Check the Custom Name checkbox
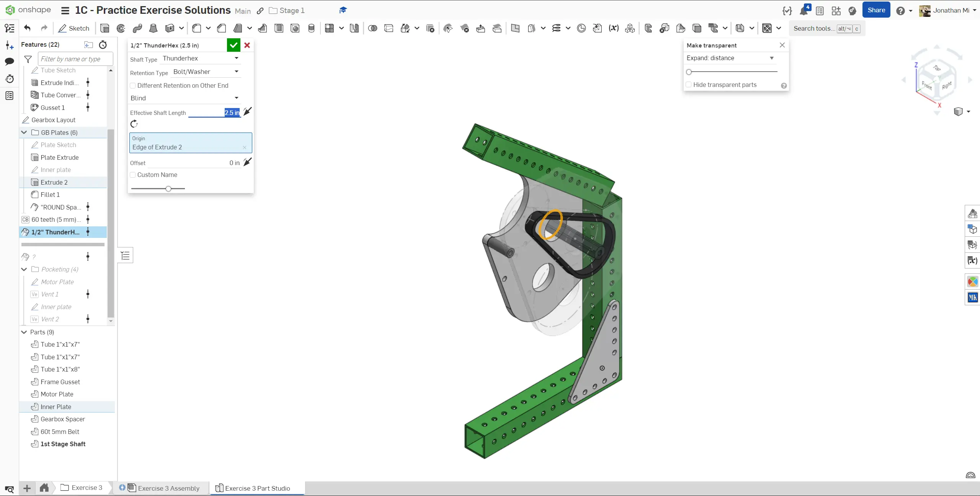This screenshot has width=980, height=496. (133, 175)
